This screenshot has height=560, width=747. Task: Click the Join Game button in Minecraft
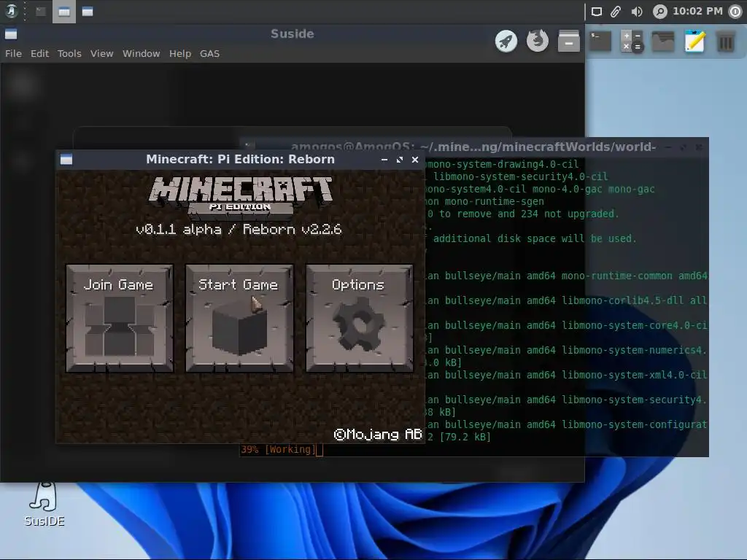(x=119, y=318)
